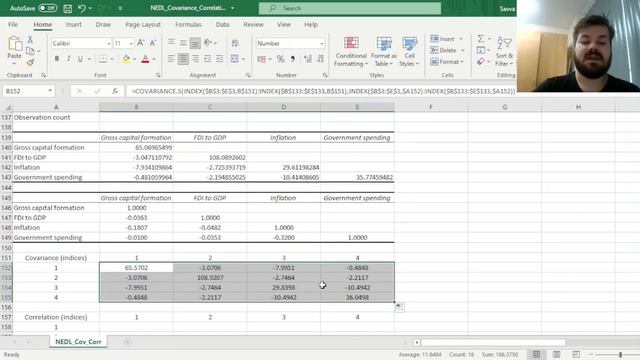Switch to the Formulas tab
Viewport: 640px width, 360px height.
(x=188, y=24)
